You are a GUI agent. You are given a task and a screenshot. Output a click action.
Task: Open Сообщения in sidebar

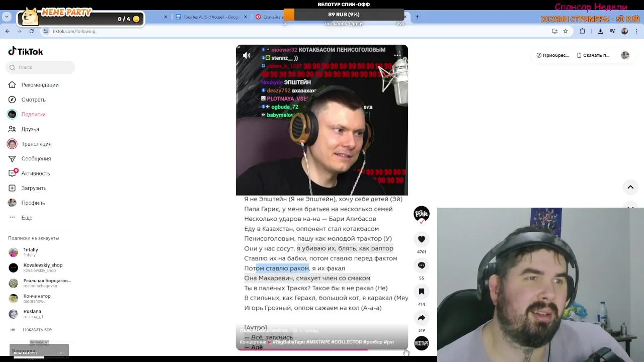[x=29, y=158]
